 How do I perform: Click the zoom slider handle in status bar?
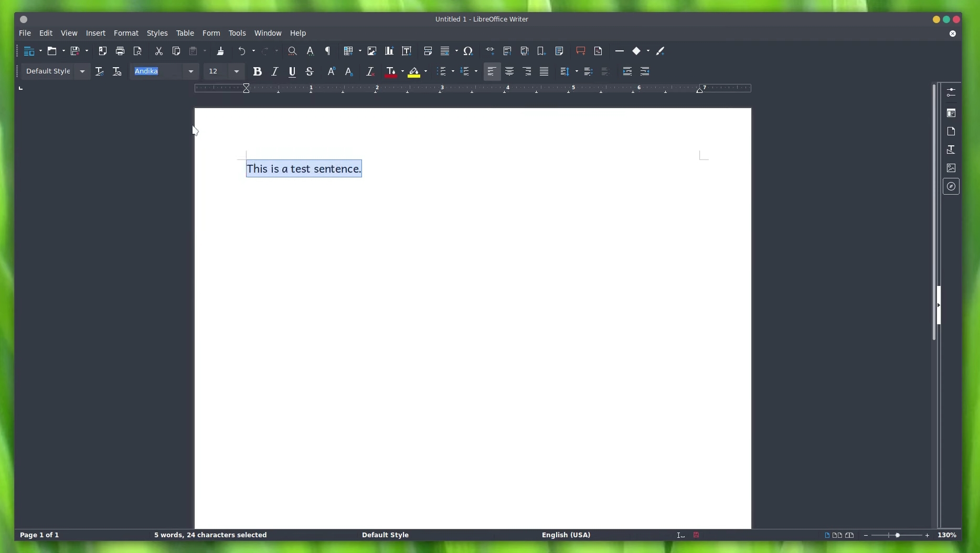898,536
